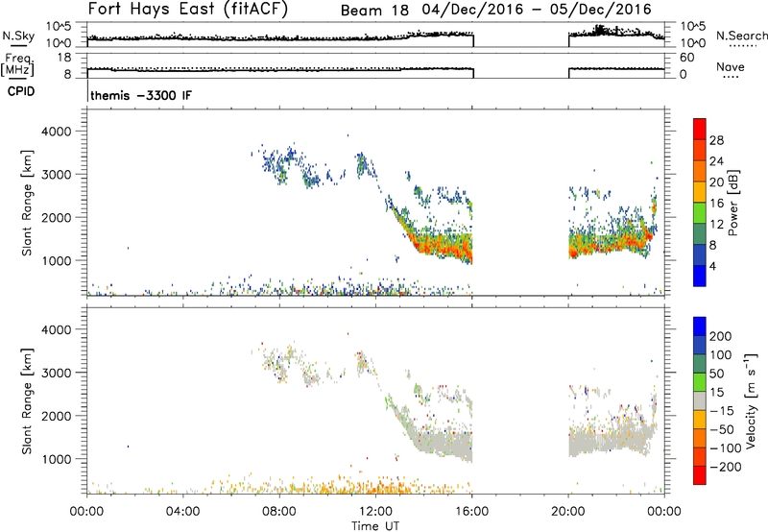This screenshot has width=768, height=532.
Task: Click the 4 label on Power colorbar
Action: click(x=712, y=266)
